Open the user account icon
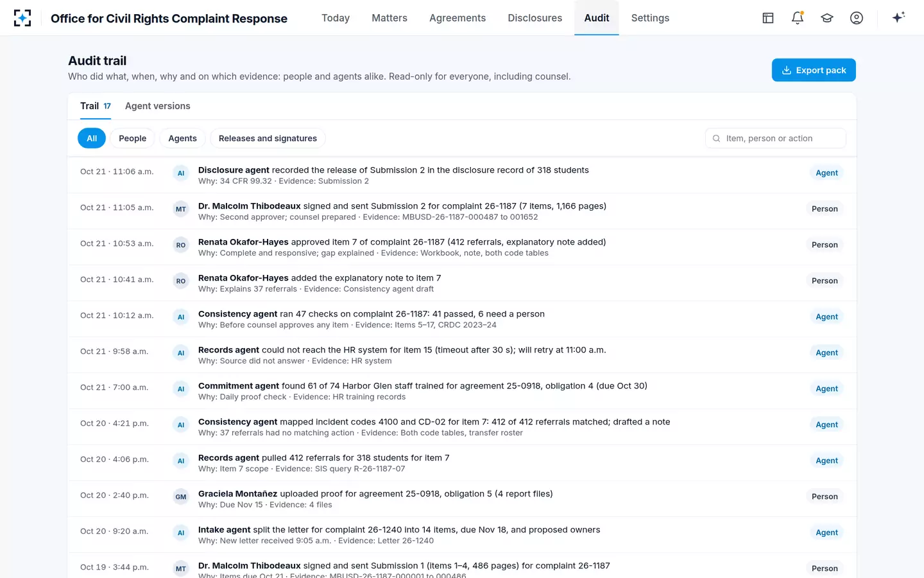Image resolution: width=924 pixels, height=578 pixels. pos(857,18)
